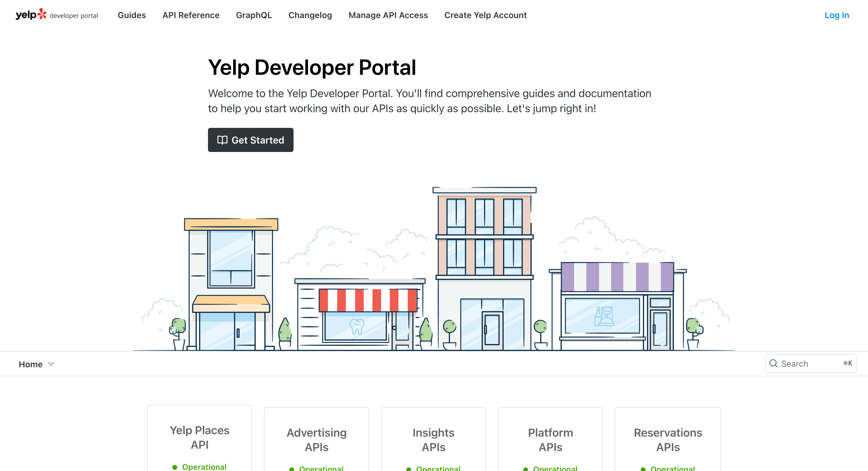The height and width of the screenshot is (471, 868).
Task: Open the Yelp Places API card
Action: point(200,438)
